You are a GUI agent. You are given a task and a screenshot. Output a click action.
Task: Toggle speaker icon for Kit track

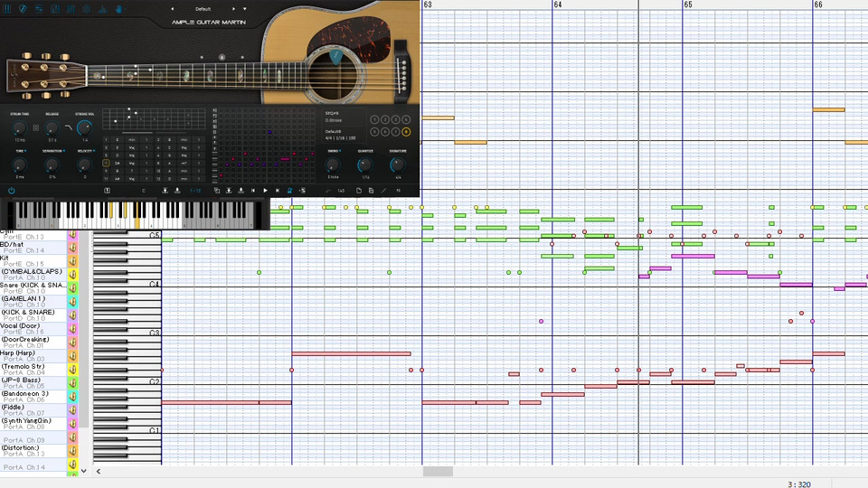click(72, 261)
